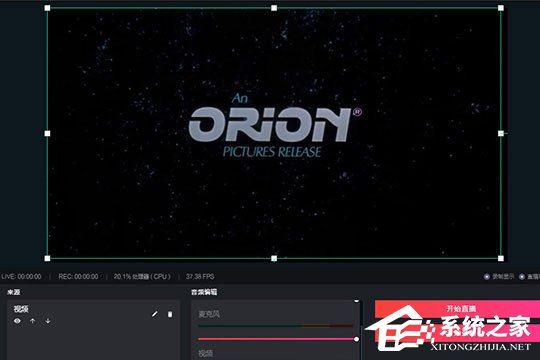
Task: Click the 麦克风 volume slider knob
Action: pos(356,339)
